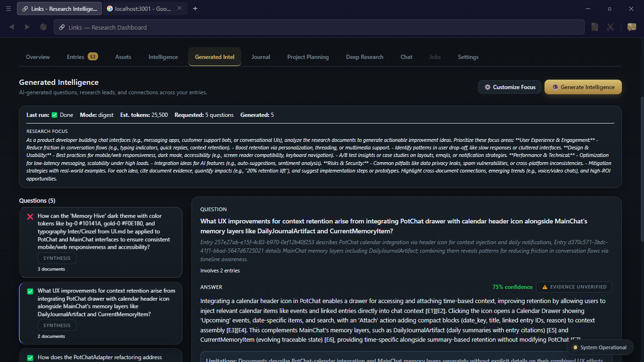
Task: Click the reload globe icon beside the address bar
Action: click(43, 27)
